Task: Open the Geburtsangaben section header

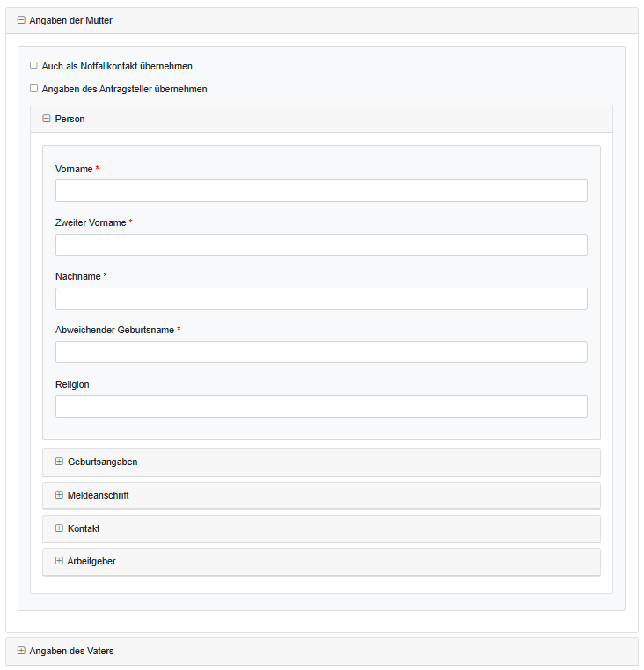Action: coord(102,462)
